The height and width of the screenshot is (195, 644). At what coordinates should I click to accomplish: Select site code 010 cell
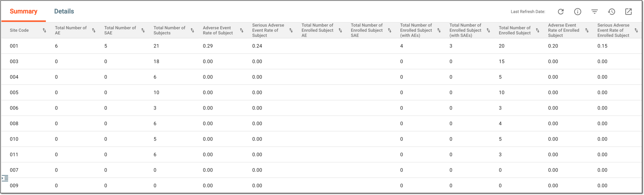click(x=14, y=139)
